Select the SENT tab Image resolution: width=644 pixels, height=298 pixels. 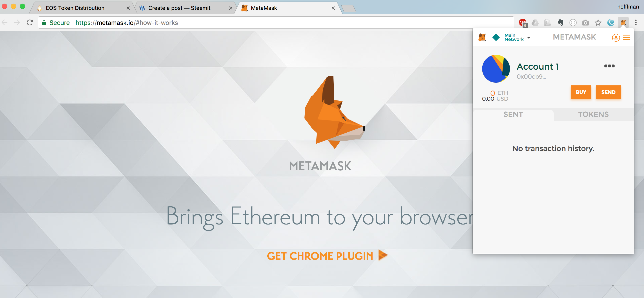[x=513, y=114]
